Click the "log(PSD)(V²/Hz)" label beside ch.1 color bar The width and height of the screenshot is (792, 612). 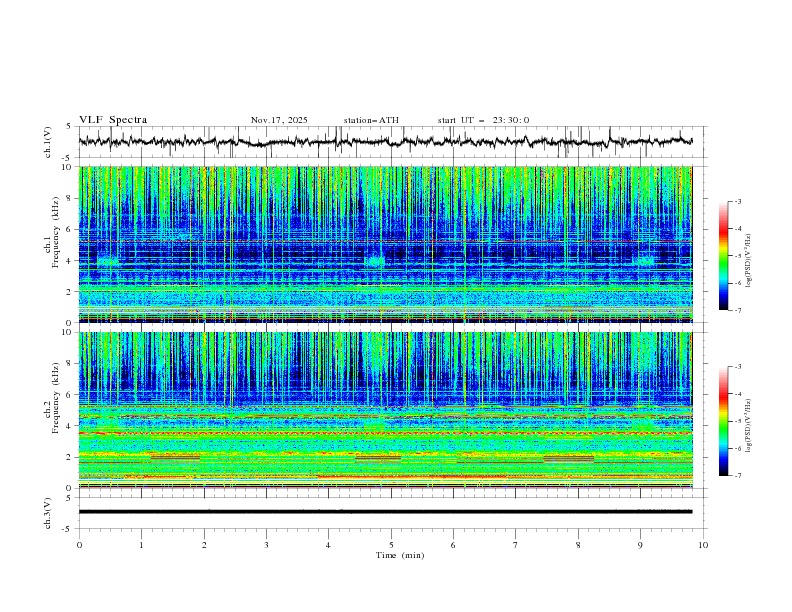click(x=749, y=261)
